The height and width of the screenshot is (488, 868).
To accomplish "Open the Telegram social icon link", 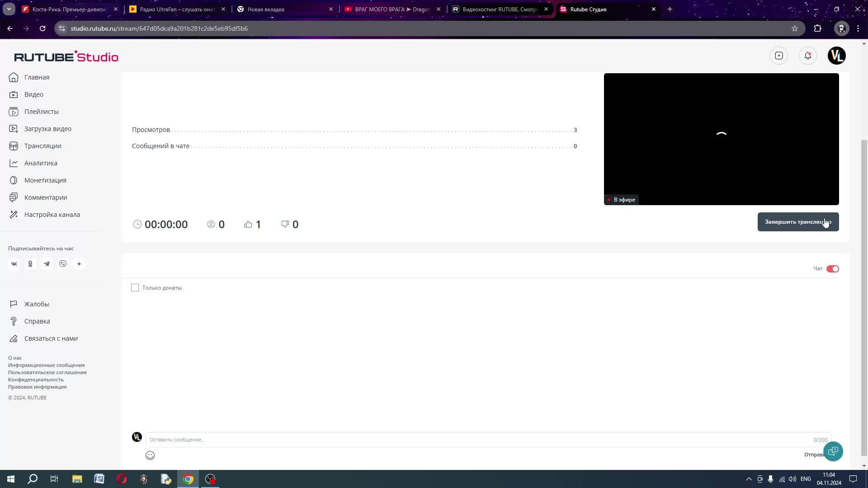I will tap(47, 264).
